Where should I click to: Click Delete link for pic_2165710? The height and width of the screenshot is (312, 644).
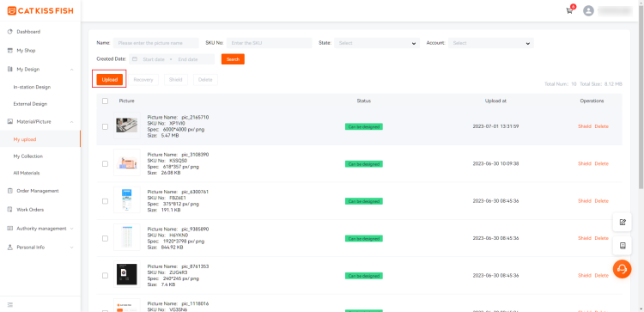click(x=602, y=126)
